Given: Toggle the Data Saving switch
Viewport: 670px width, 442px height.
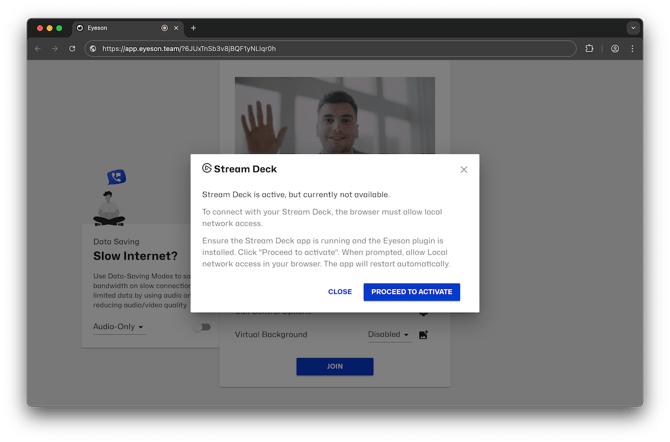Looking at the screenshot, I should click(202, 327).
